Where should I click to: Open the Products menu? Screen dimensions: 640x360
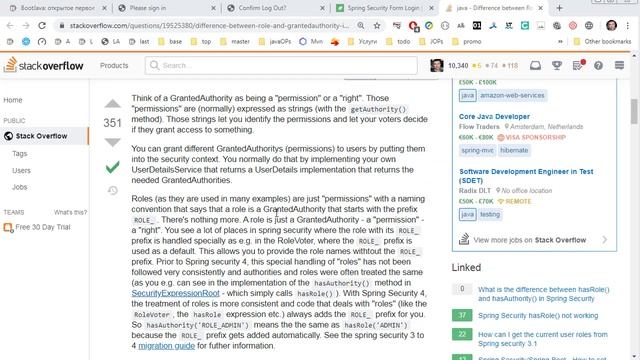point(114,65)
